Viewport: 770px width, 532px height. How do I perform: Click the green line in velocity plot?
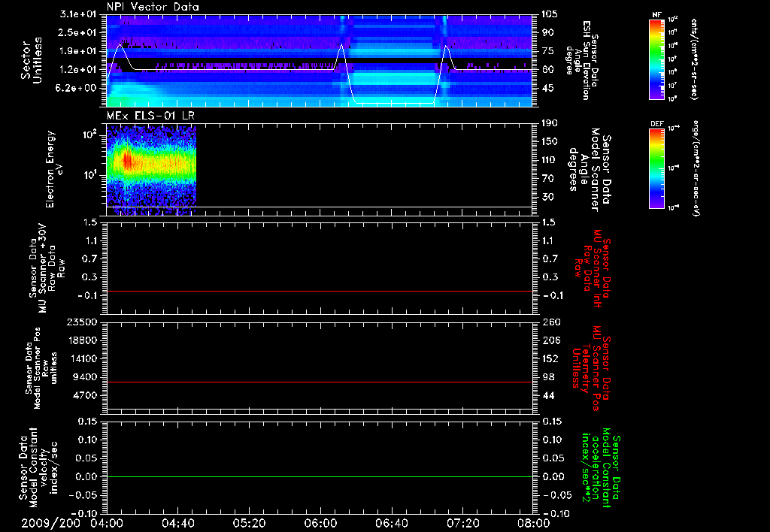(320, 476)
